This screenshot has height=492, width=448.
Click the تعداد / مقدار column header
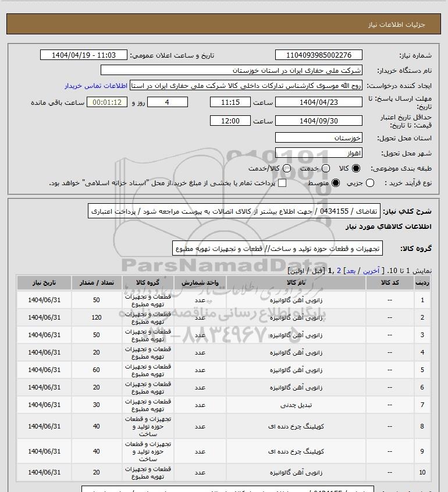(x=96, y=283)
